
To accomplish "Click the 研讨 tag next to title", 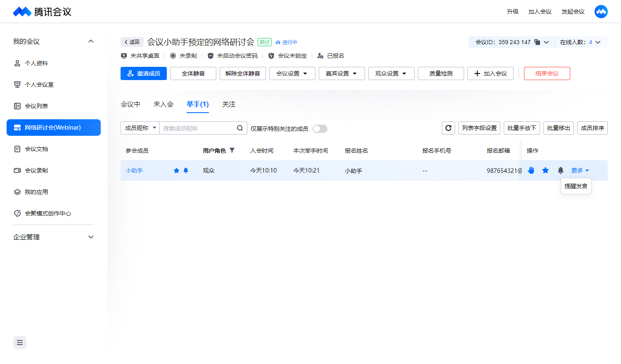I will (265, 42).
